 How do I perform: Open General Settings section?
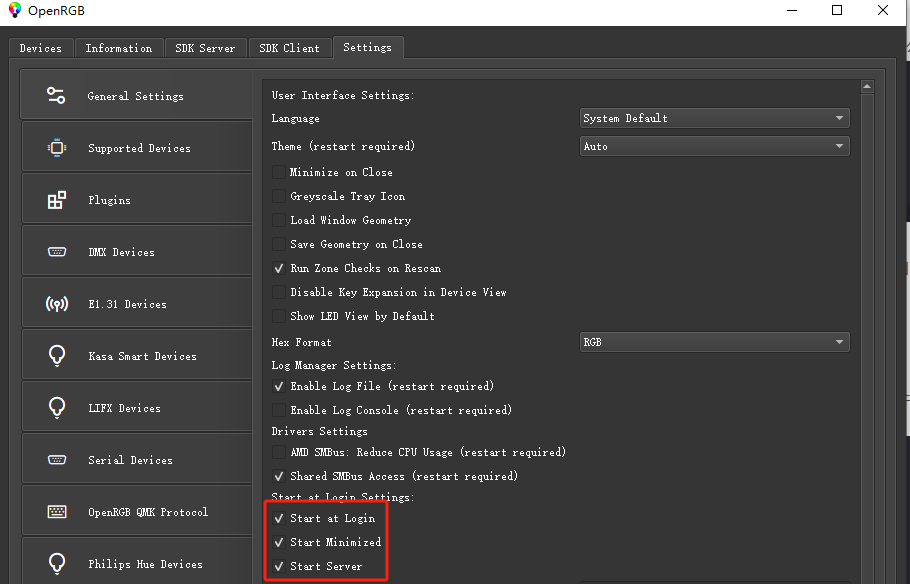coord(137,95)
